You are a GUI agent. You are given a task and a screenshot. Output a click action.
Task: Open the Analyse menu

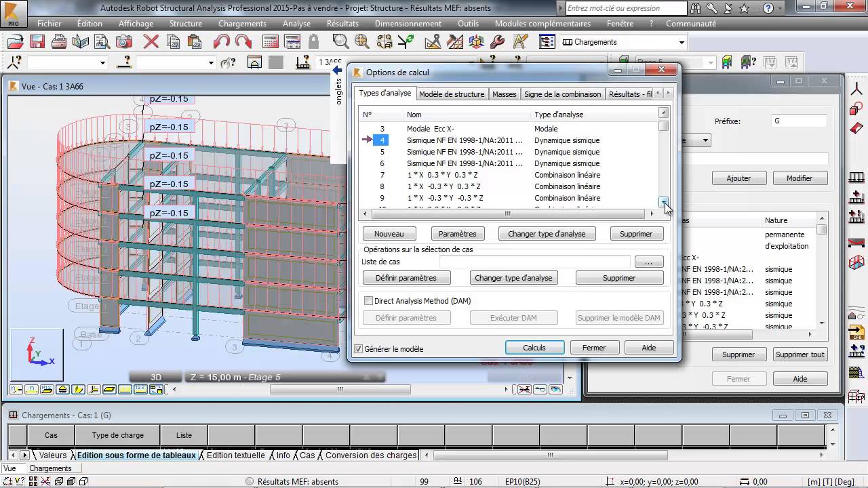coord(296,23)
